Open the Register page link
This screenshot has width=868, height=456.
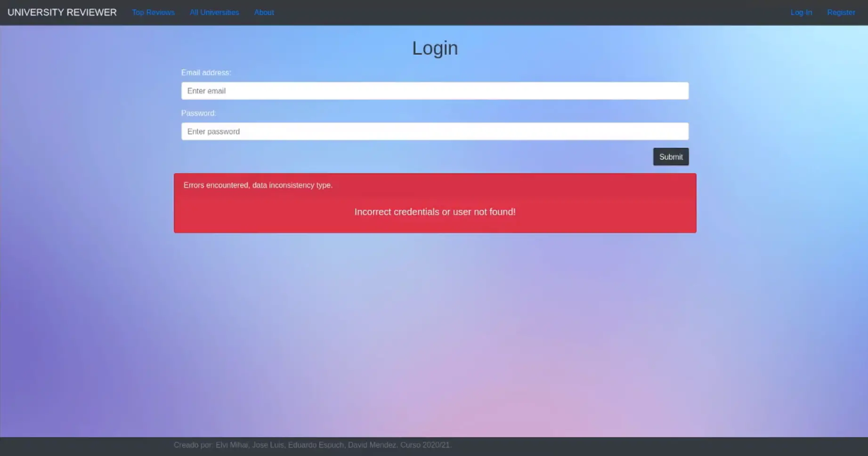[x=841, y=13]
